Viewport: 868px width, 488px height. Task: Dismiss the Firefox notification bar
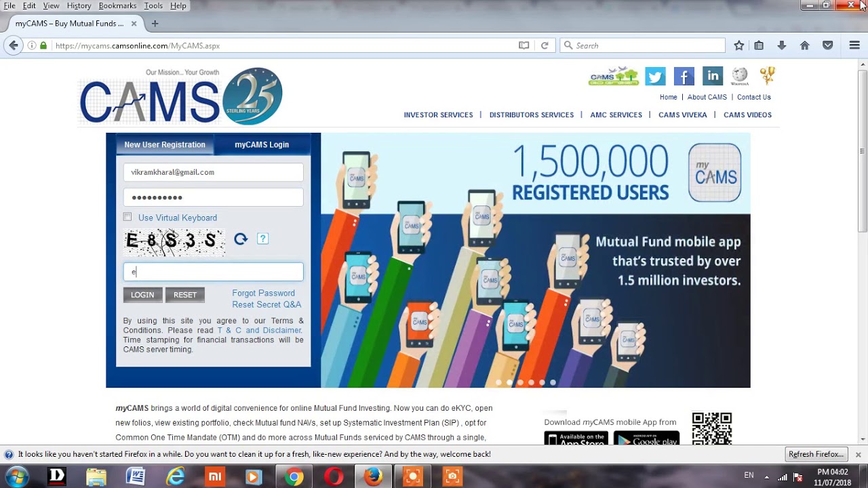[x=858, y=454]
